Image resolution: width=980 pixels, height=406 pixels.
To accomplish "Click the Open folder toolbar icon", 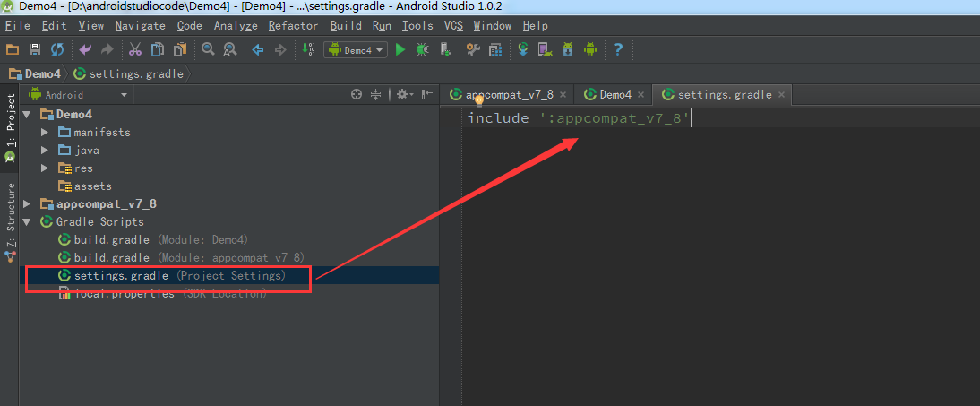I will coord(13,49).
